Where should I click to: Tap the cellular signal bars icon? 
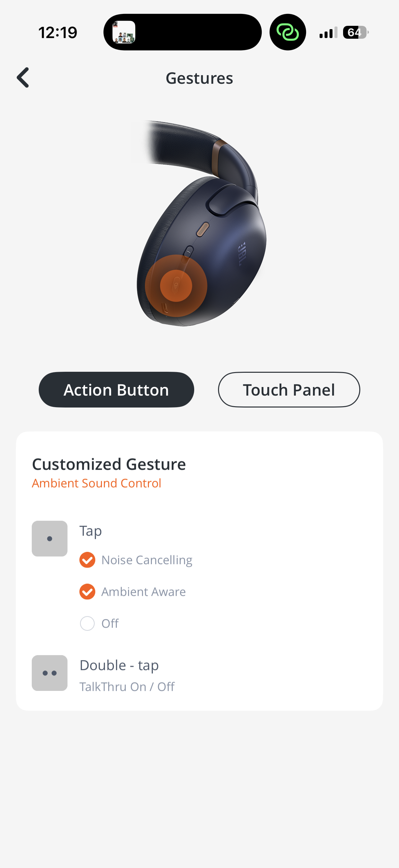(x=328, y=33)
